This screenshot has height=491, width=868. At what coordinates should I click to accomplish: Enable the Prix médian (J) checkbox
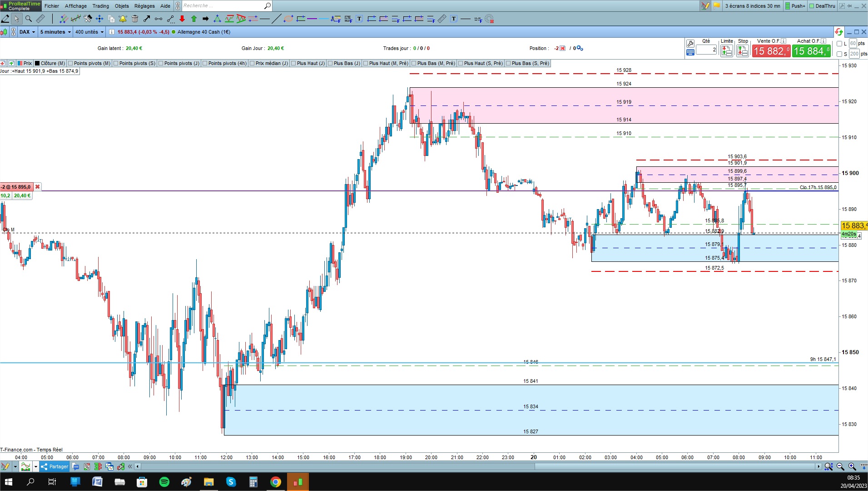[x=253, y=63]
